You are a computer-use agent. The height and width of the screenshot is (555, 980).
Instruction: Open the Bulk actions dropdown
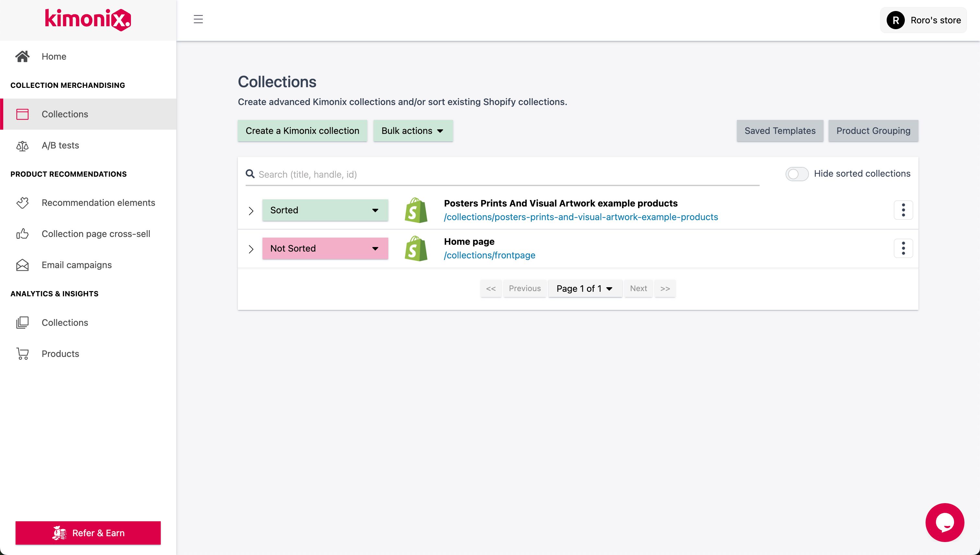pyautogui.click(x=413, y=131)
